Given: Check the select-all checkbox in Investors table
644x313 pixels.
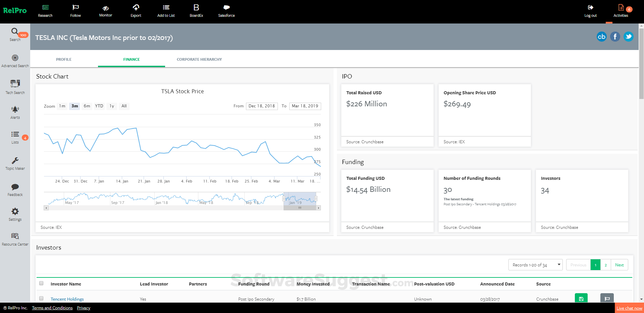Looking at the screenshot, I should [41, 283].
